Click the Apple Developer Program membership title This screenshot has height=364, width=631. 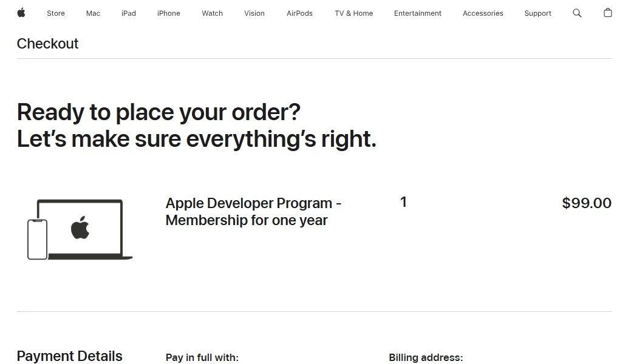[253, 212]
